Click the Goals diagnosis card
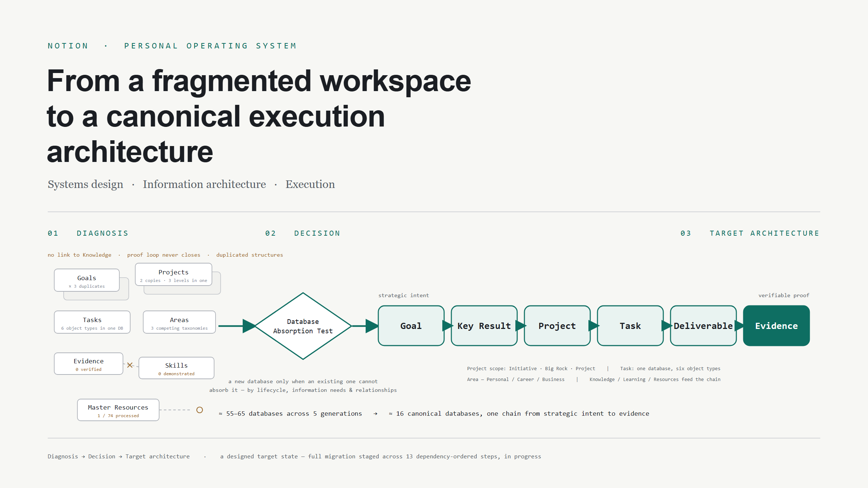Image resolution: width=868 pixels, height=488 pixels. [x=87, y=280]
